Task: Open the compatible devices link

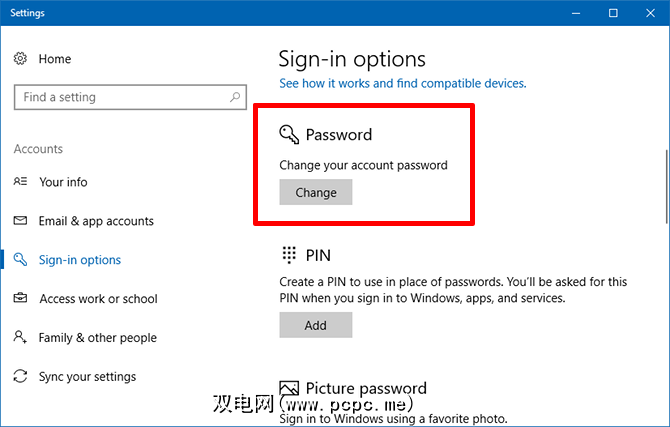Action: pos(402,83)
